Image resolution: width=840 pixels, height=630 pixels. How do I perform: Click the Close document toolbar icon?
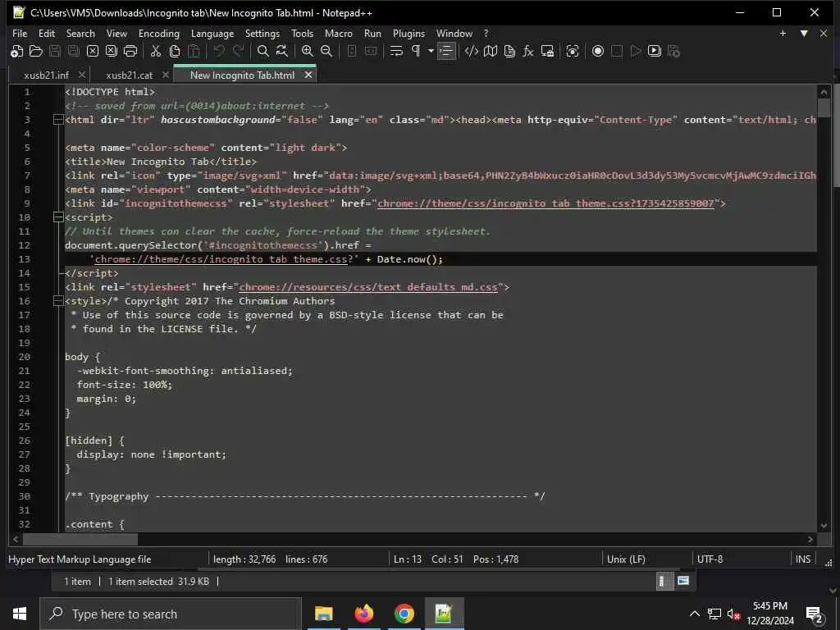point(93,52)
